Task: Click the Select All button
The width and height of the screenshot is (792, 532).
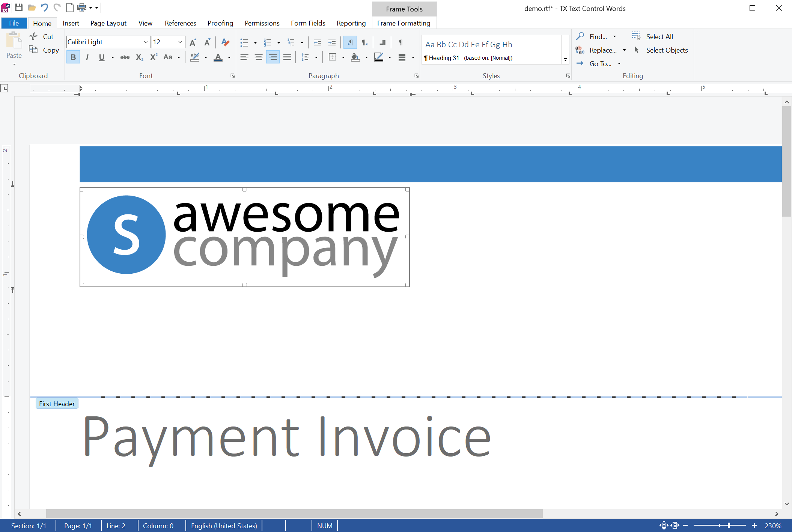Action: pos(659,36)
